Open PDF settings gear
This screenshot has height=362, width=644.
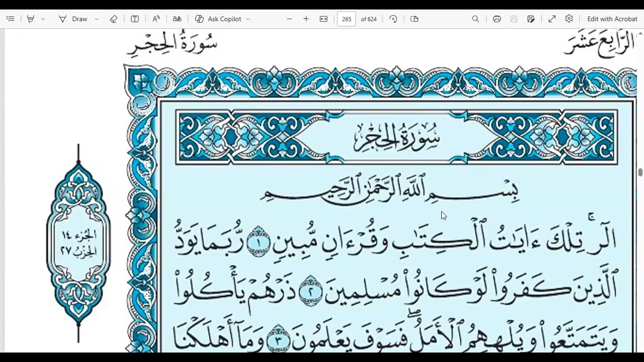[569, 19]
